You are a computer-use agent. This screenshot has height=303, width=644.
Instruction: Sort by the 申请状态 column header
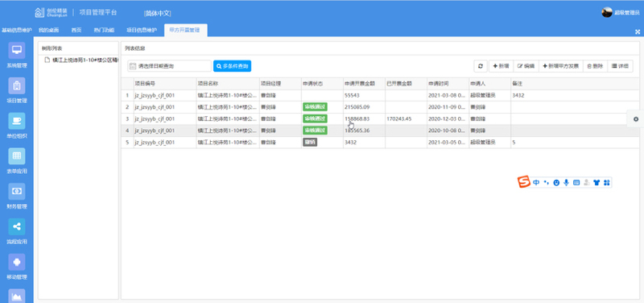(x=323, y=84)
